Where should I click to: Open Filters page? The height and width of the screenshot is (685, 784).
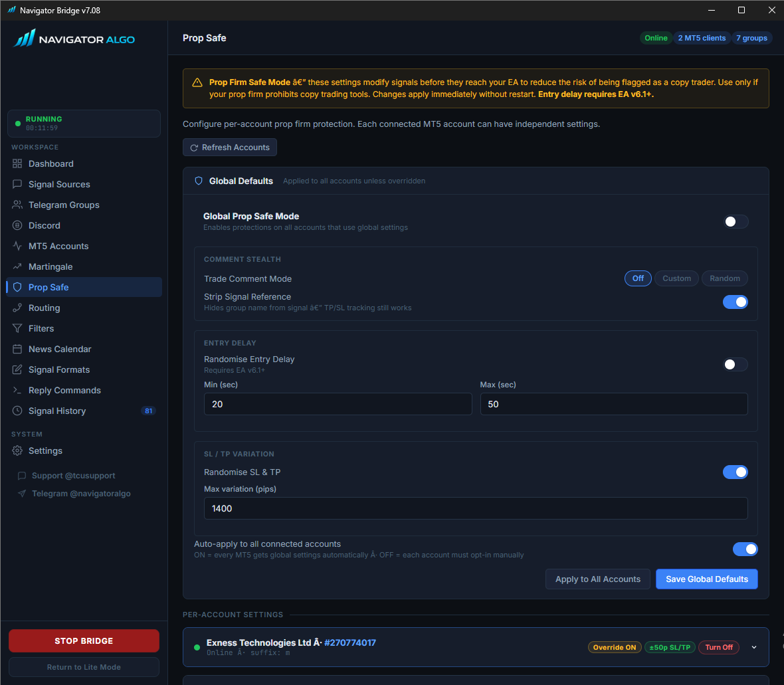84,328
